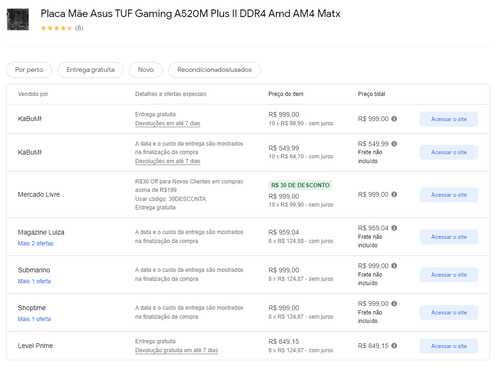The height and width of the screenshot is (366, 500).
Task: Open Devoluções em até 7 dias, first KaBuM row
Action: pyautogui.click(x=168, y=123)
